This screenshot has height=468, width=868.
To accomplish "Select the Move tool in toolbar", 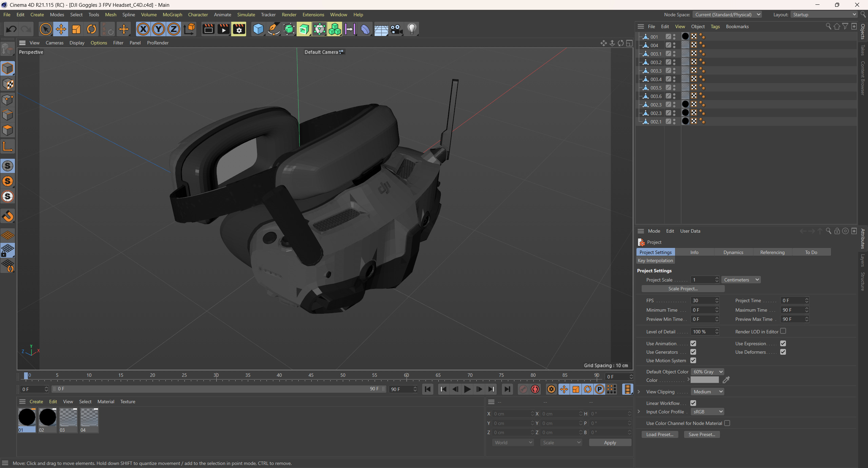I will point(61,29).
